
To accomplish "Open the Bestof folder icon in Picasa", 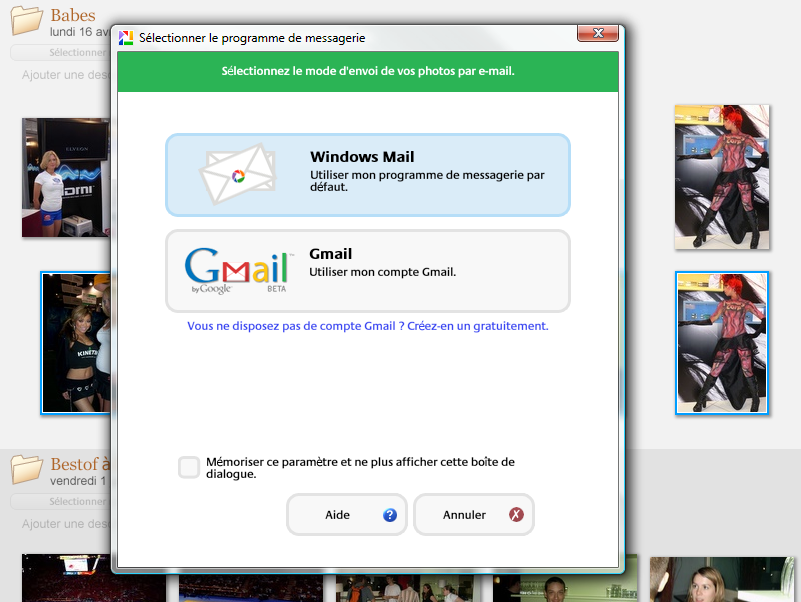I will [27, 469].
